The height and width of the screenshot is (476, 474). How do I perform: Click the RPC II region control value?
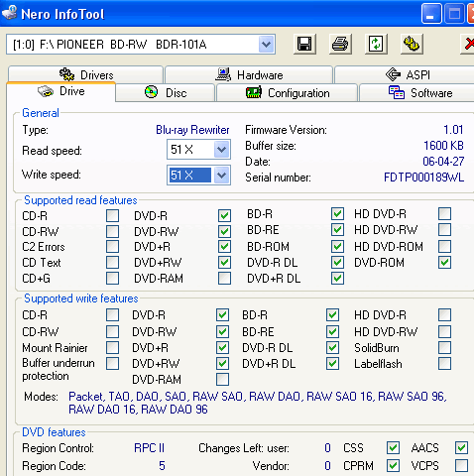pos(149,448)
